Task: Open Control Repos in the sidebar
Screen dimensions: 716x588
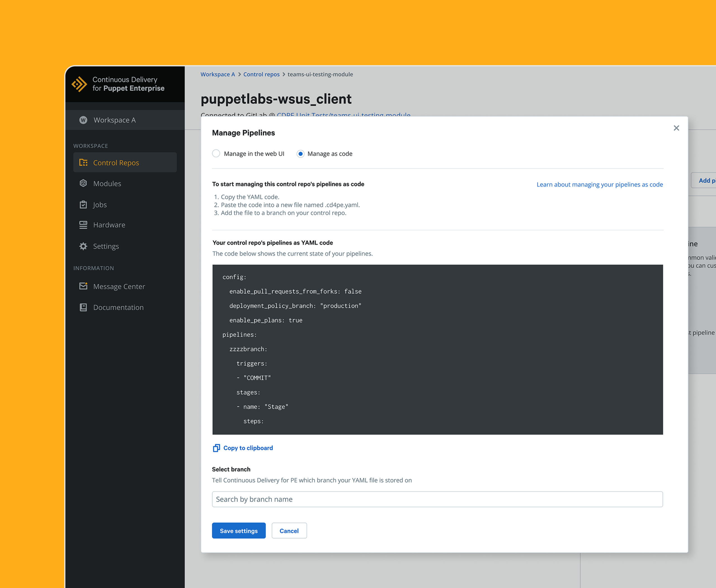Action: point(125,162)
